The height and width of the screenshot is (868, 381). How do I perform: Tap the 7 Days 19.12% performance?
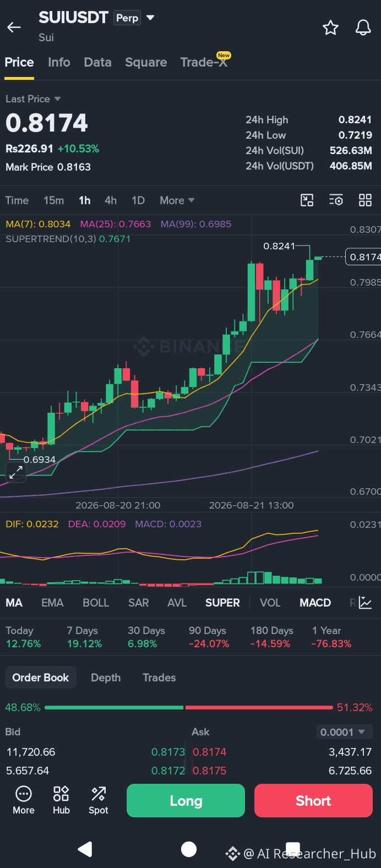coord(84,637)
